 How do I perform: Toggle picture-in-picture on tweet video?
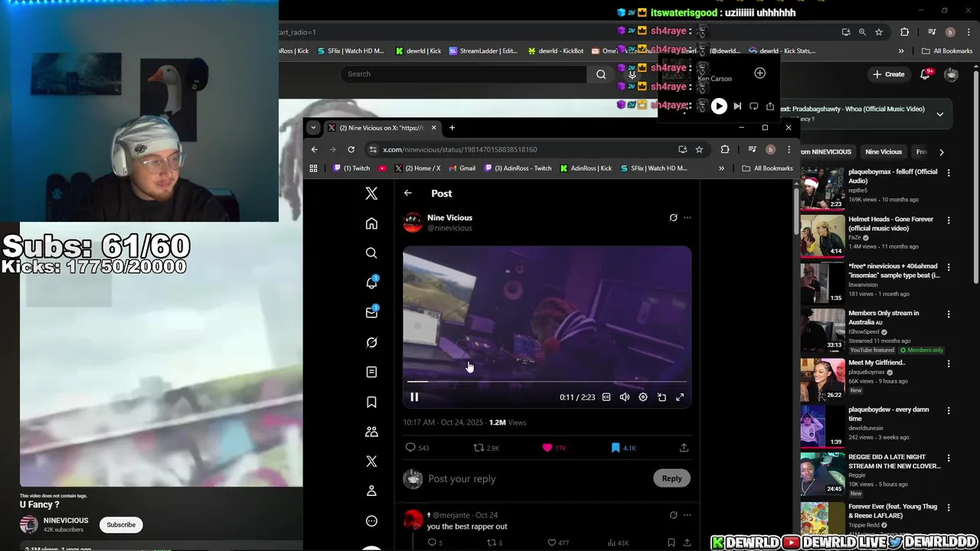661,397
